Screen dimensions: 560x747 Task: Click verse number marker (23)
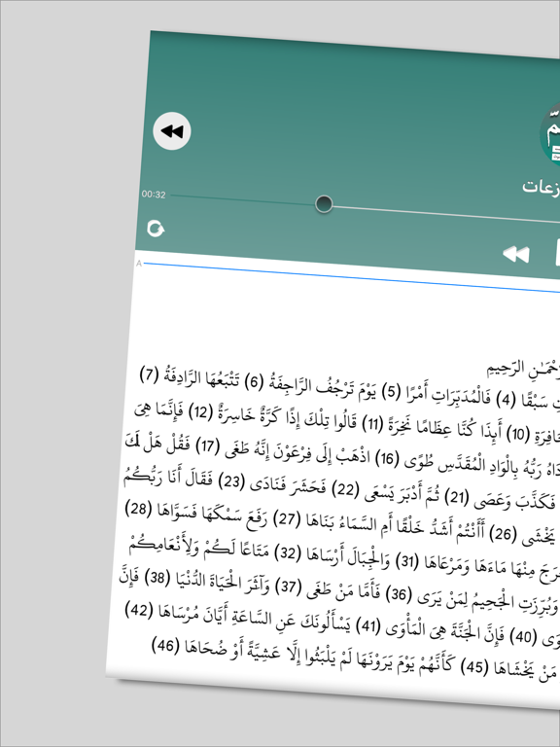[x=230, y=481]
